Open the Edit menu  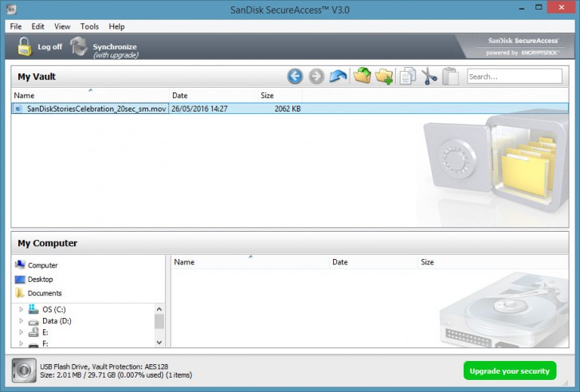pos(37,26)
